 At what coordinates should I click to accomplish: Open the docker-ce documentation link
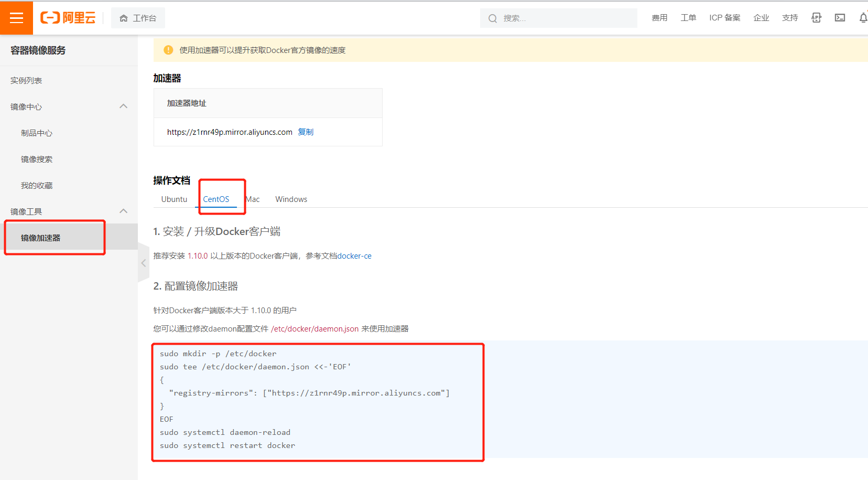[x=354, y=256]
